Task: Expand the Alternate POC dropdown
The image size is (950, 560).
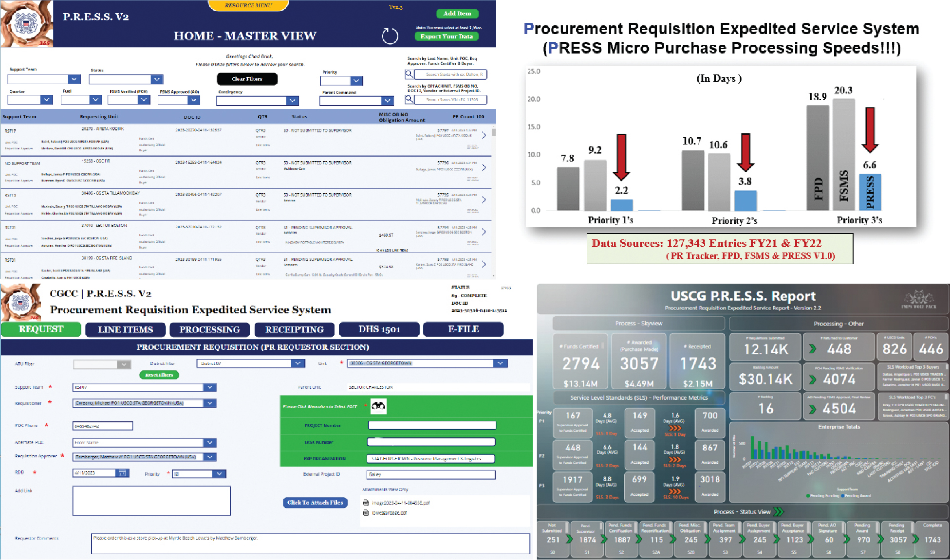Action: click(210, 443)
